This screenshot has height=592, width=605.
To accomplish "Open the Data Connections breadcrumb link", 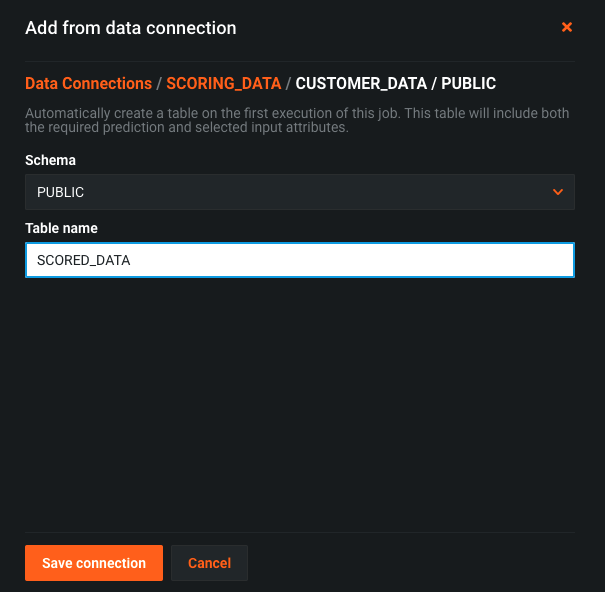I will click(x=88, y=83).
